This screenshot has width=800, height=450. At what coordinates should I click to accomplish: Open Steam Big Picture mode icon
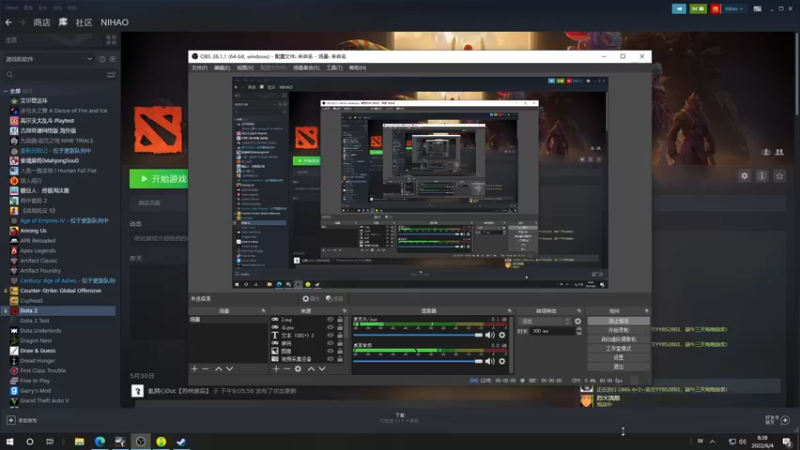coord(757,9)
